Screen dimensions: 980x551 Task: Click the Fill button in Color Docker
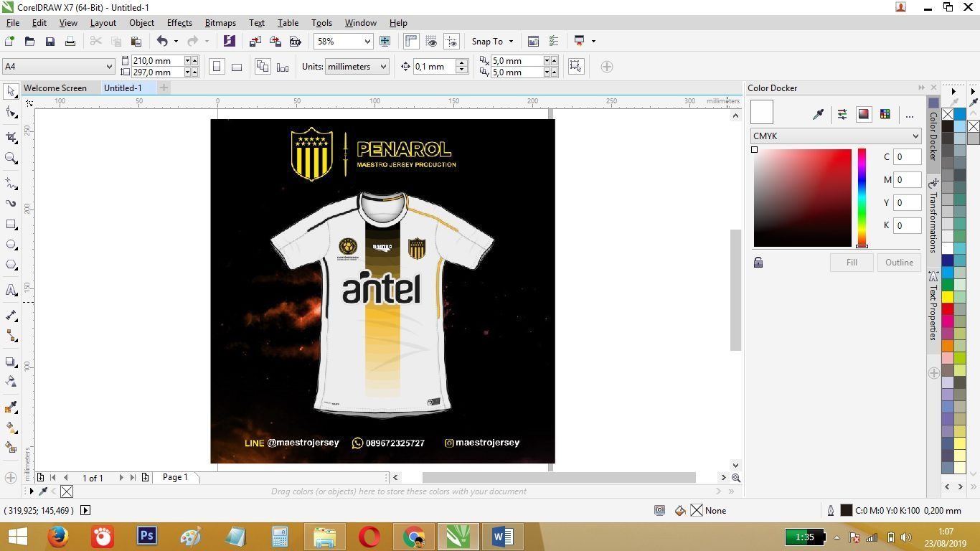pyautogui.click(x=851, y=262)
